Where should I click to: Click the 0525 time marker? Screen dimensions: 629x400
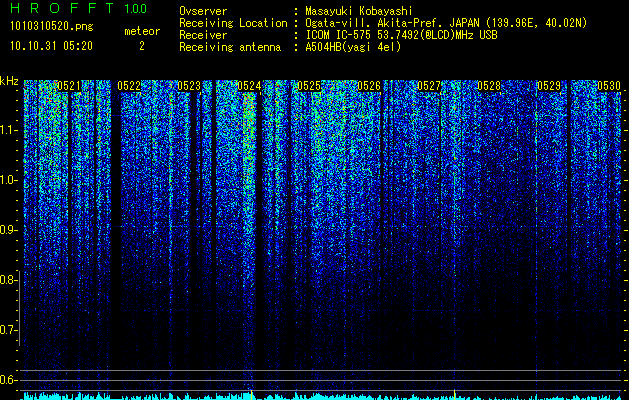pyautogui.click(x=309, y=86)
